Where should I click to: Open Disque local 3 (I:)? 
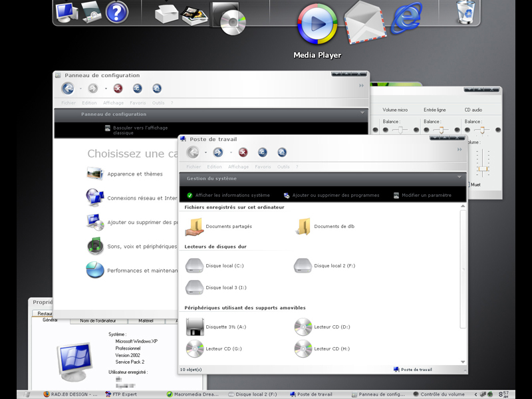tap(216, 287)
